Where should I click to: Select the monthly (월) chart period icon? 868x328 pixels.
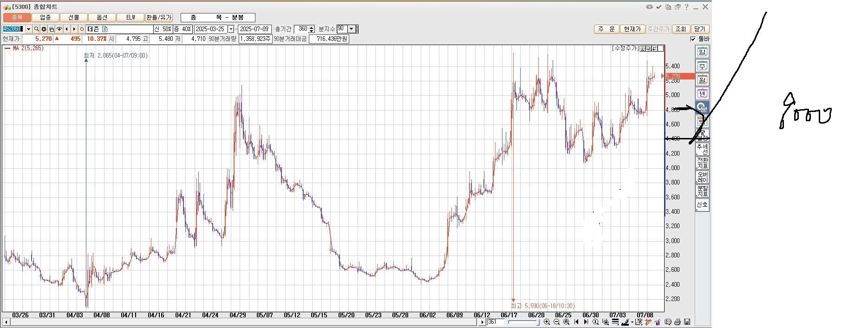pyautogui.click(x=702, y=80)
